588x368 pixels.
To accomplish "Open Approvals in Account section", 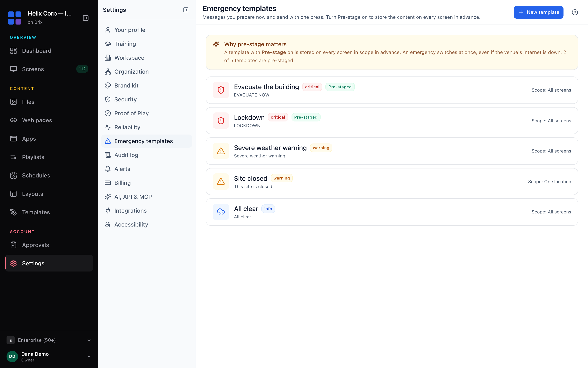I will tap(49, 245).
